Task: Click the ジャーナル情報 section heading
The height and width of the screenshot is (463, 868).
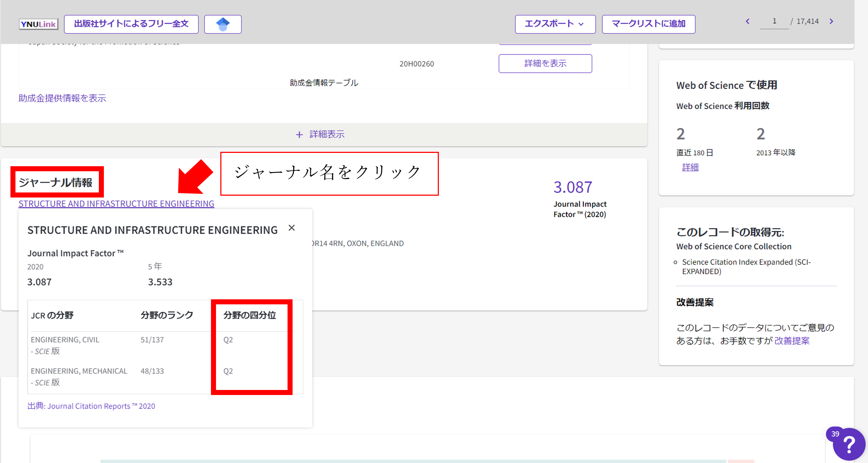Action: 56,182
